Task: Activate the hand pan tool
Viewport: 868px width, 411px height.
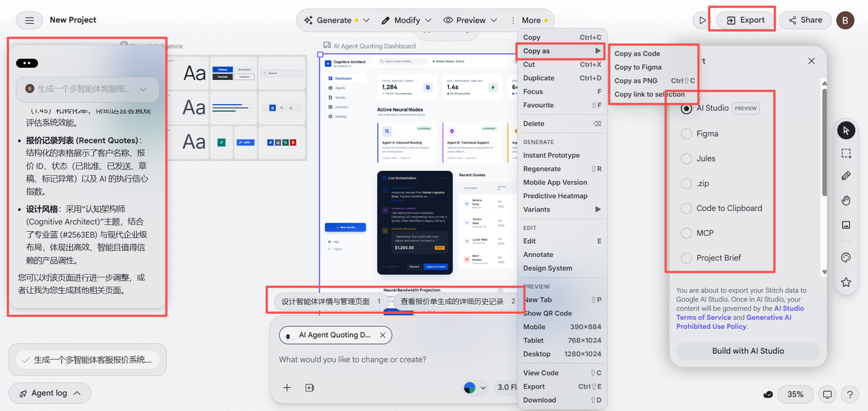Action: (x=846, y=200)
